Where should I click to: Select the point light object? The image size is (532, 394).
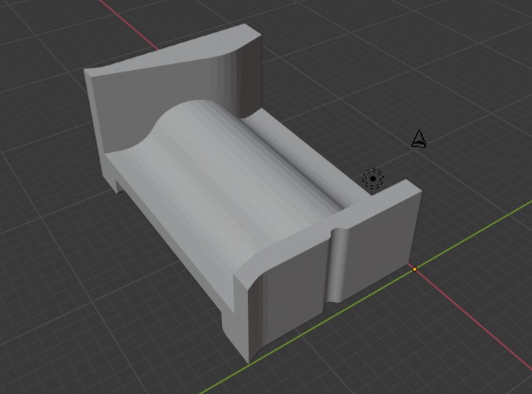pyautogui.click(x=373, y=178)
